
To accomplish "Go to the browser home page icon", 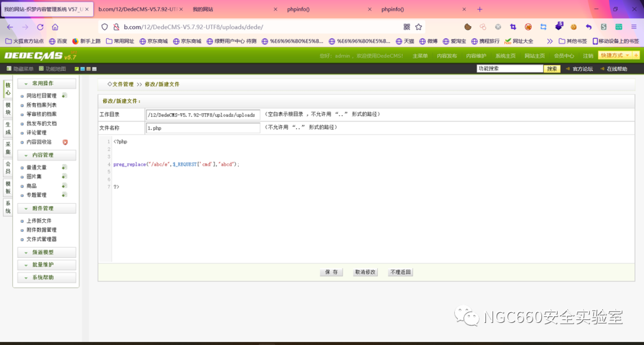I will [55, 27].
